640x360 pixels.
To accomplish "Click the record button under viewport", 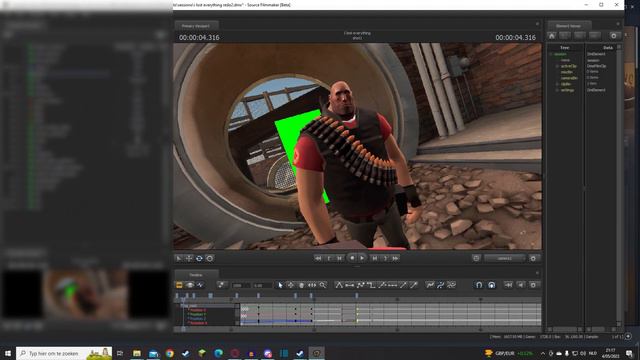I will point(352,258).
